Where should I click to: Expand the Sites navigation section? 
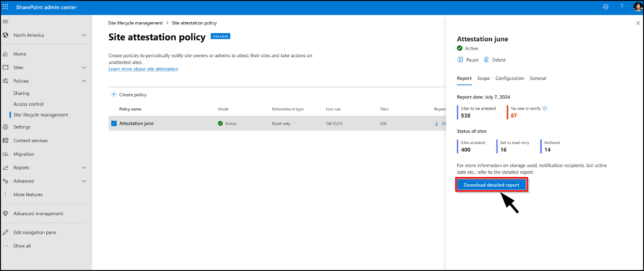84,68
